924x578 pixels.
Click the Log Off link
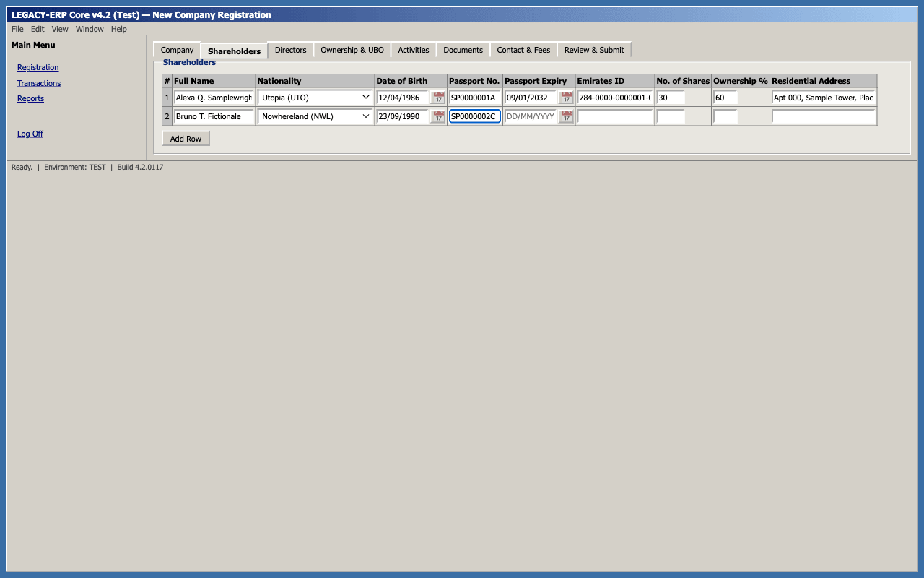[x=30, y=134]
